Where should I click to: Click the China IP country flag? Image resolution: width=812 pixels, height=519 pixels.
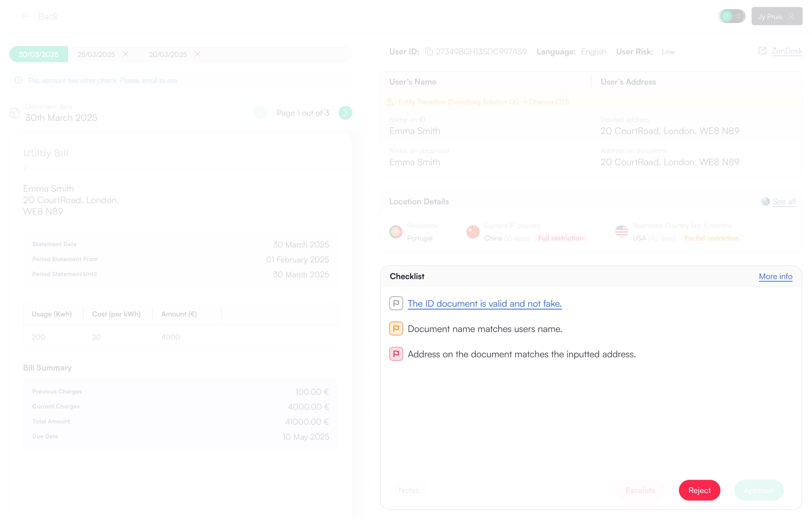pos(473,232)
